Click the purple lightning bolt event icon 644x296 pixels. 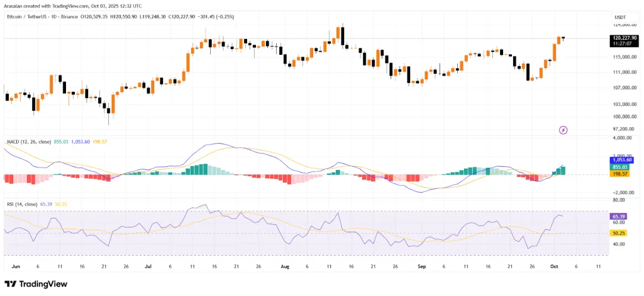563,130
